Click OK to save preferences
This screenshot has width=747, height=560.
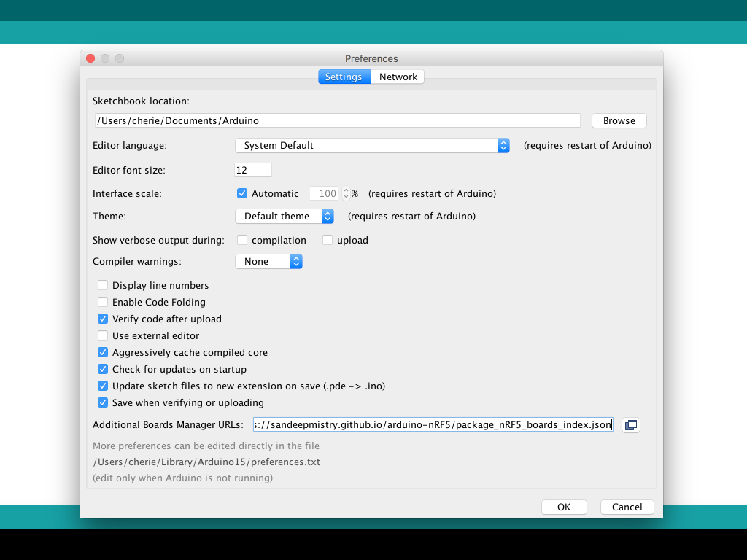pyautogui.click(x=564, y=507)
